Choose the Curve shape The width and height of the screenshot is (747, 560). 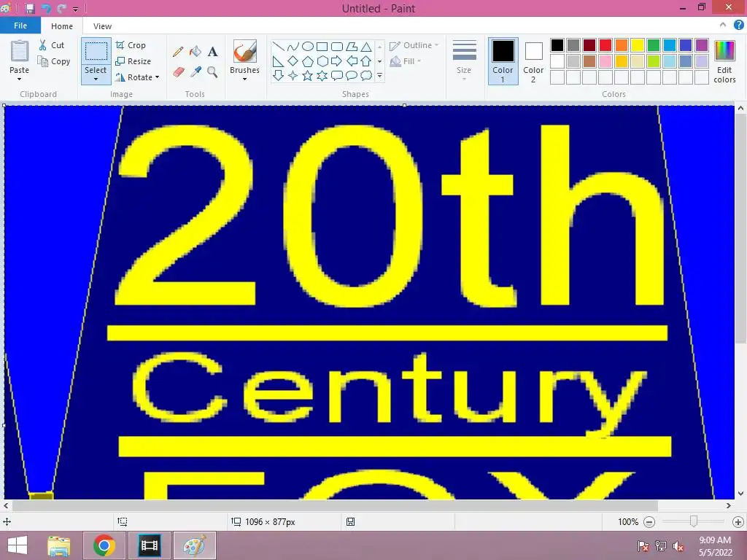pos(293,47)
